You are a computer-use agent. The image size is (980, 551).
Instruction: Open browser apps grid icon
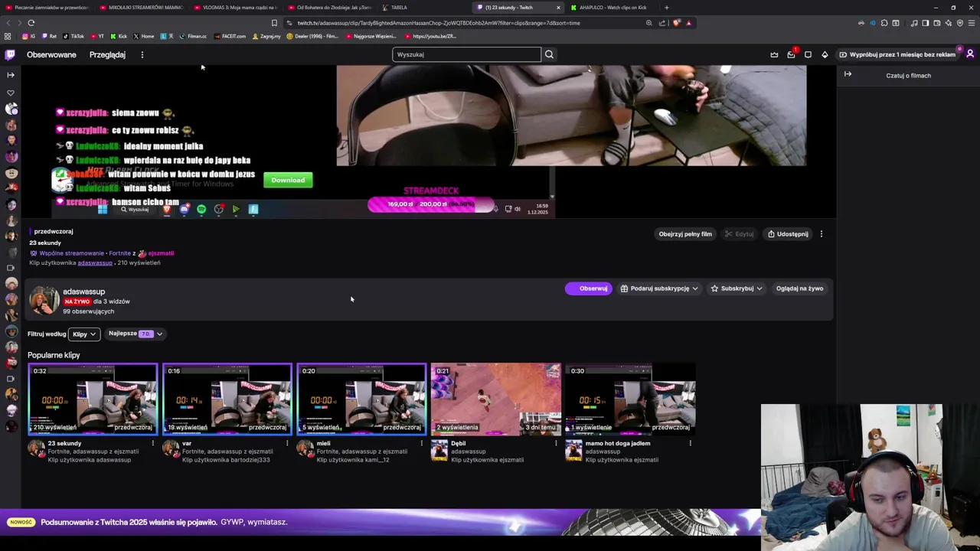click(x=8, y=36)
